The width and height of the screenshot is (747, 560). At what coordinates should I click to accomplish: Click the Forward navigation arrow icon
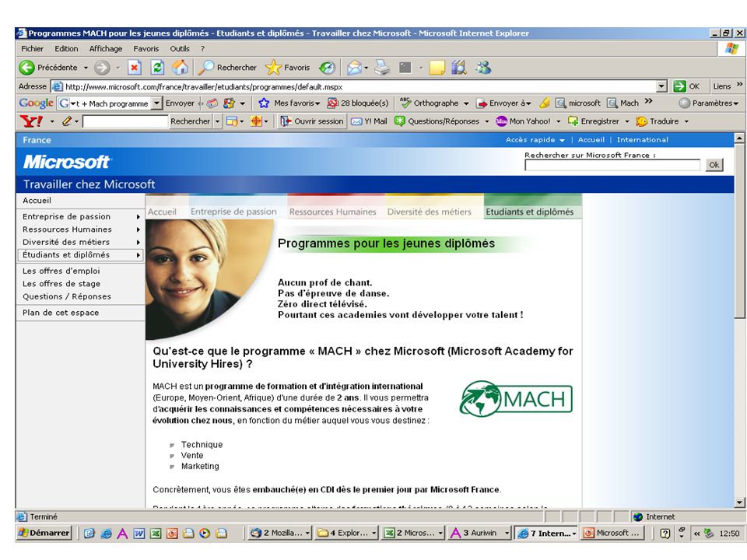tap(101, 68)
